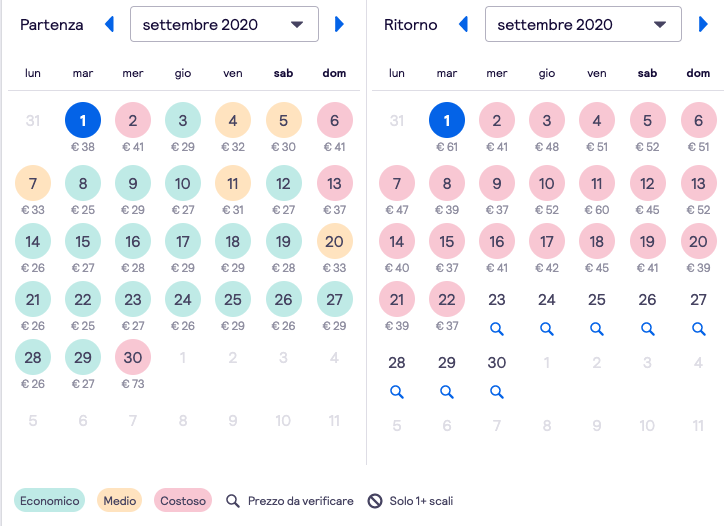Viewport: 728px width, 526px height.
Task: Open Partenza month dropdown settembre 2020
Action: coord(224,24)
